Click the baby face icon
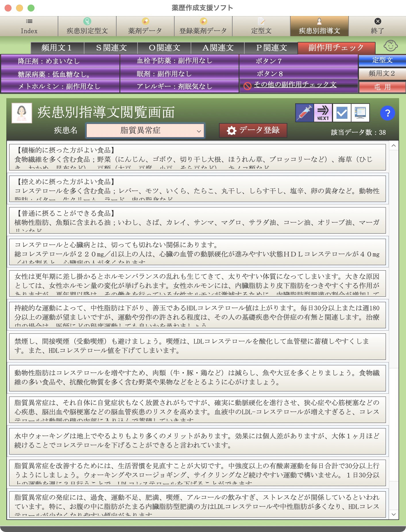This screenshot has height=532, width=406. [391, 46]
